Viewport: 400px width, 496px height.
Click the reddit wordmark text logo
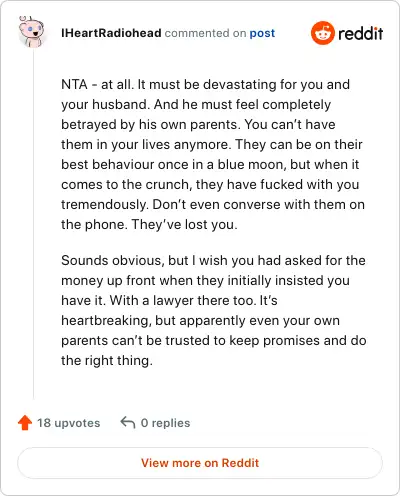pyautogui.click(x=361, y=33)
